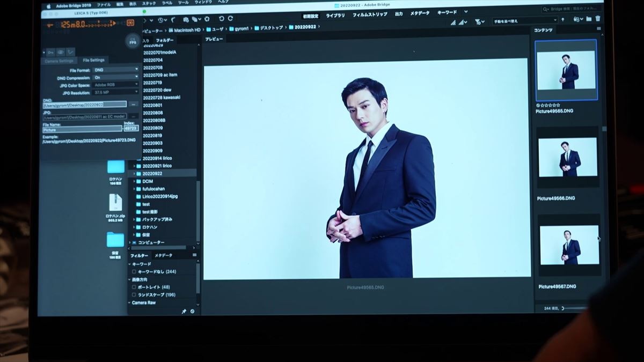Open the ロケハン.zip file on desktop
The height and width of the screenshot is (362, 644).
coord(115,203)
